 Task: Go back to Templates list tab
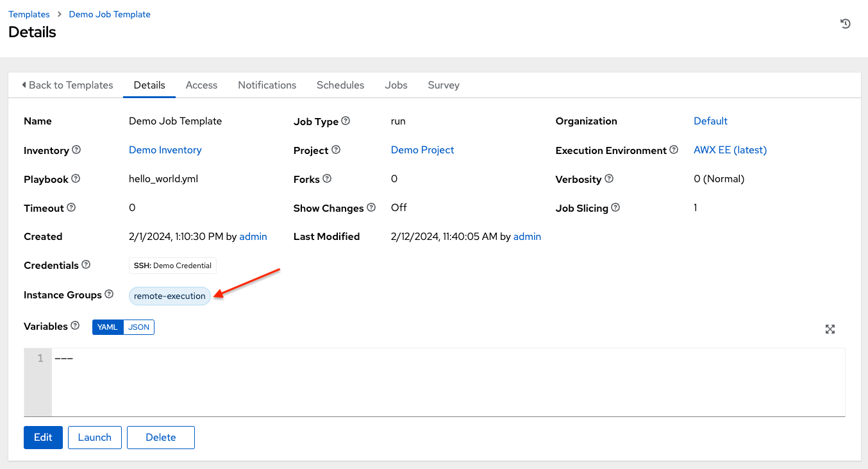coord(67,85)
